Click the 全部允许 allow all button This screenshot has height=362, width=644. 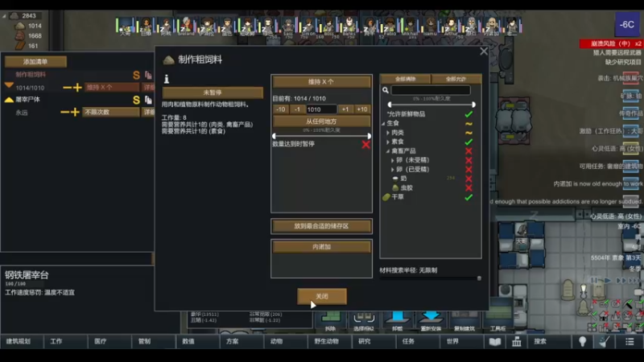[x=456, y=79]
